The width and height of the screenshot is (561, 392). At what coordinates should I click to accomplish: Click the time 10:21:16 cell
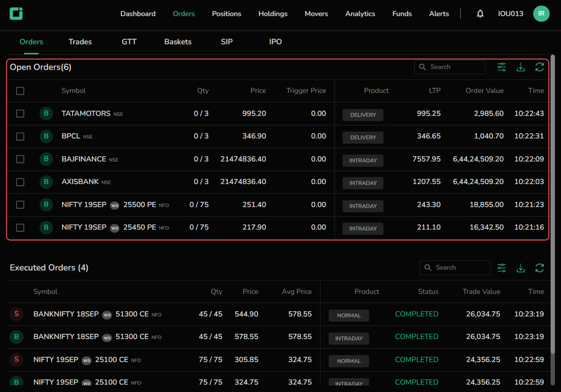coord(529,227)
